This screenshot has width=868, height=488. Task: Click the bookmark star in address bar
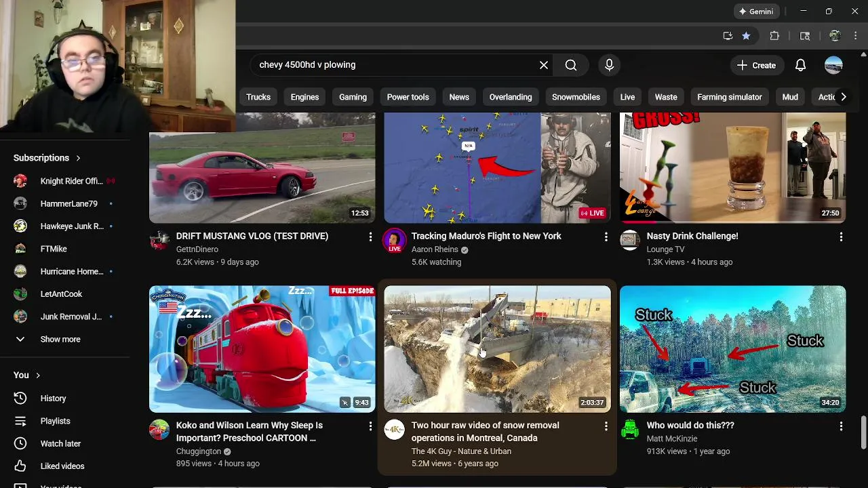[x=746, y=36]
